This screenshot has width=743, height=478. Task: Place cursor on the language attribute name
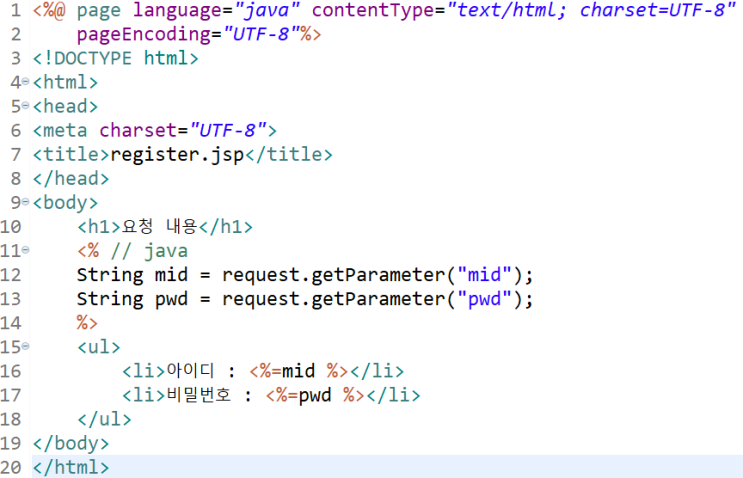point(177,11)
